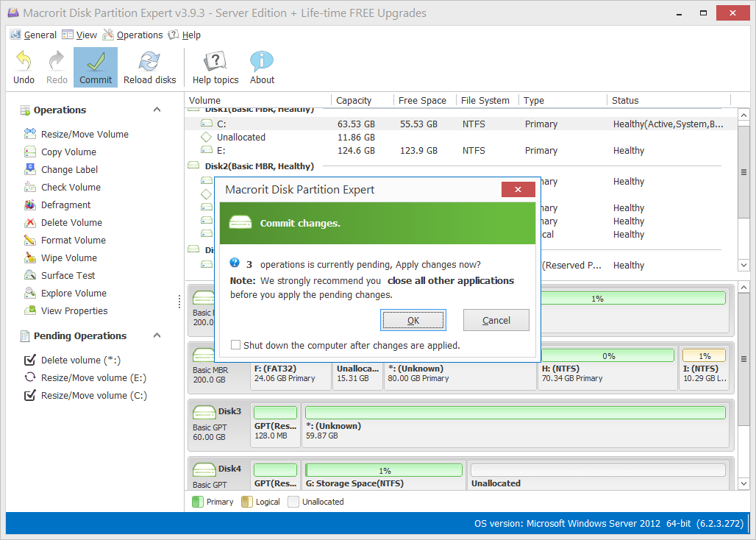
Task: Enable shut down computer after changes checkbox
Action: (x=235, y=345)
